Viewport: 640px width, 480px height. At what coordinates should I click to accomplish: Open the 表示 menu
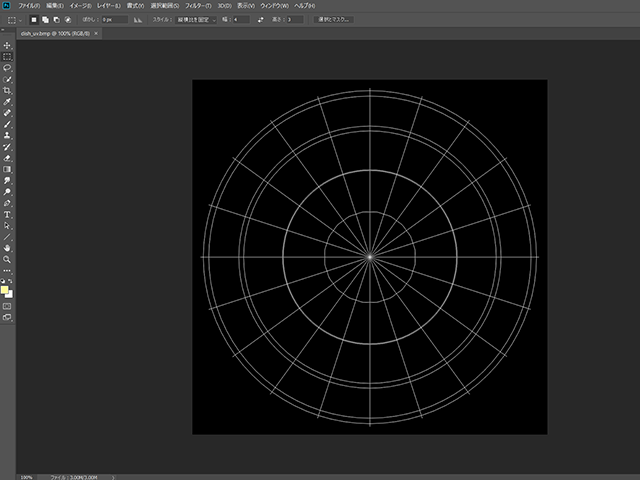(246, 6)
